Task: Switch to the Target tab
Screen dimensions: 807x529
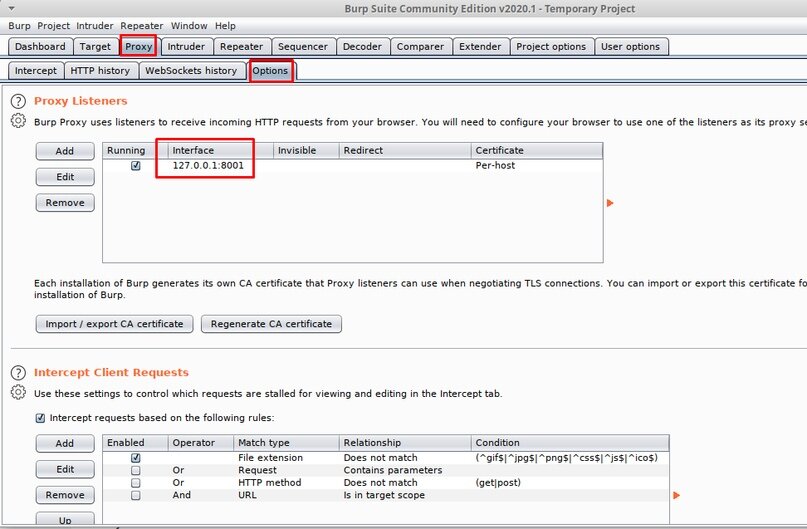Action: [95, 46]
